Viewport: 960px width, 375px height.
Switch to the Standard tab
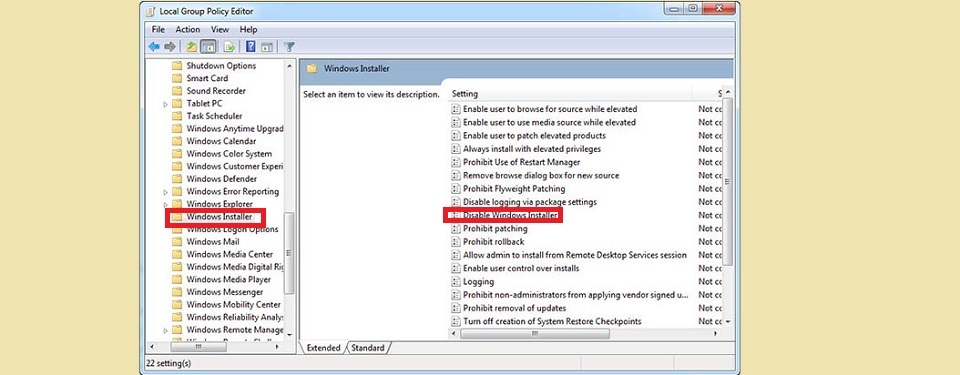[x=368, y=347]
